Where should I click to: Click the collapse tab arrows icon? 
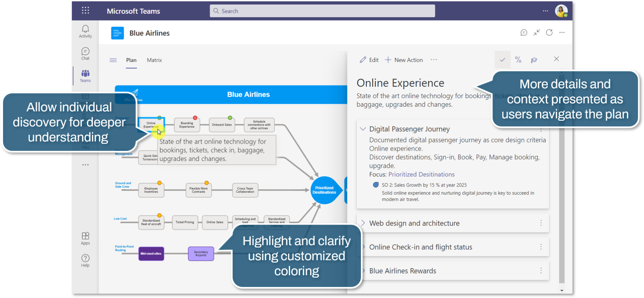pyautogui.click(x=537, y=33)
